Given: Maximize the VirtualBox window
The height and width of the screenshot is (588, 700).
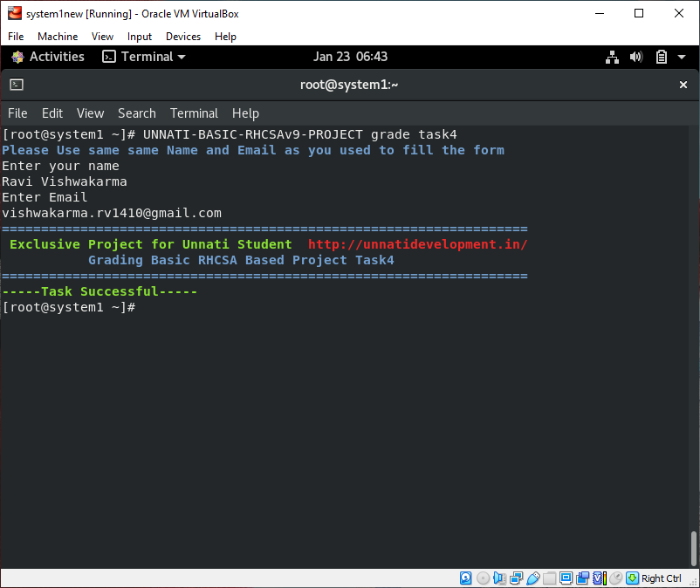Looking at the screenshot, I should [x=639, y=13].
